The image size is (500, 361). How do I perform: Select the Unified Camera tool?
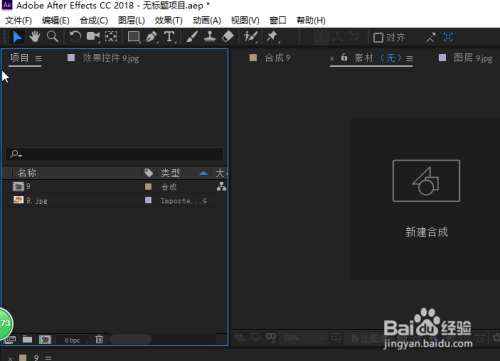93,37
